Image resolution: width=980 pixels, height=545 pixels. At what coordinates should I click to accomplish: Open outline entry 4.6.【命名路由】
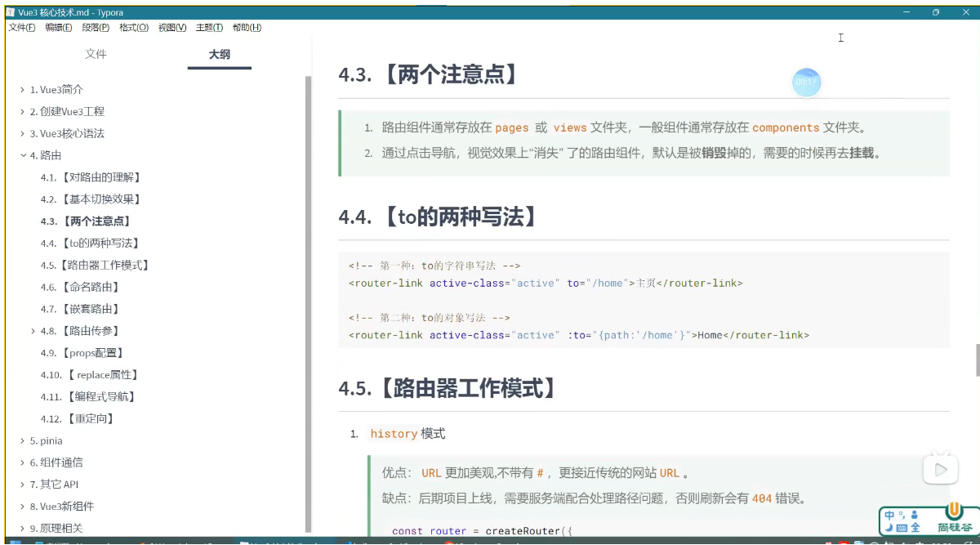[80, 287]
